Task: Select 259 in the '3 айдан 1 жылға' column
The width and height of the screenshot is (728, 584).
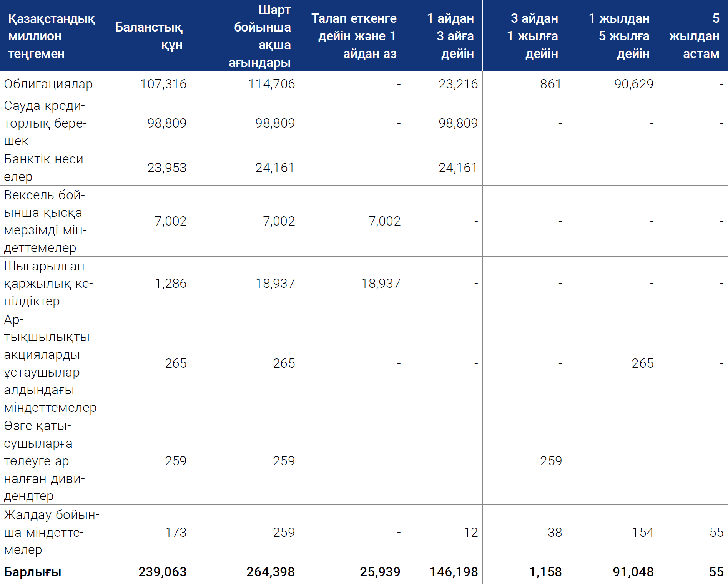Action: pyautogui.click(x=551, y=461)
